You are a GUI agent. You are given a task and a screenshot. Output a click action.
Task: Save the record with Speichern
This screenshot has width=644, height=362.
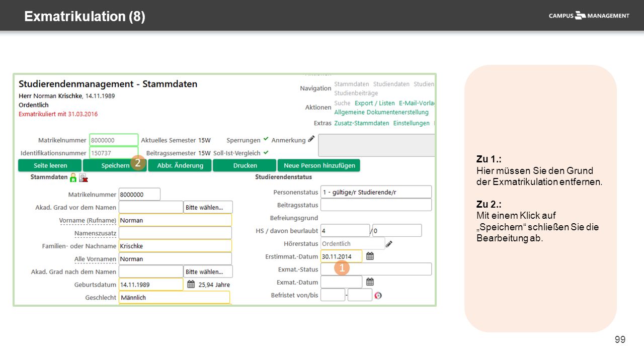[115, 165]
